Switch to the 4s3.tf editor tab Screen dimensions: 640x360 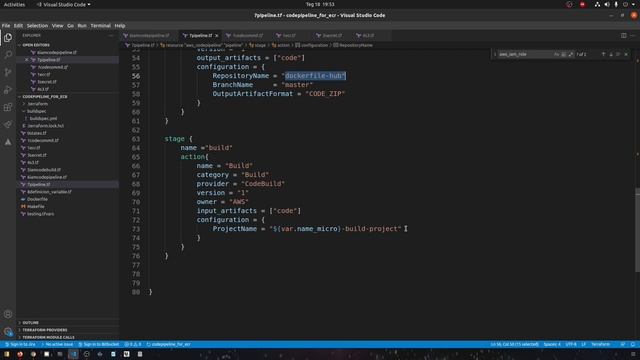point(368,36)
